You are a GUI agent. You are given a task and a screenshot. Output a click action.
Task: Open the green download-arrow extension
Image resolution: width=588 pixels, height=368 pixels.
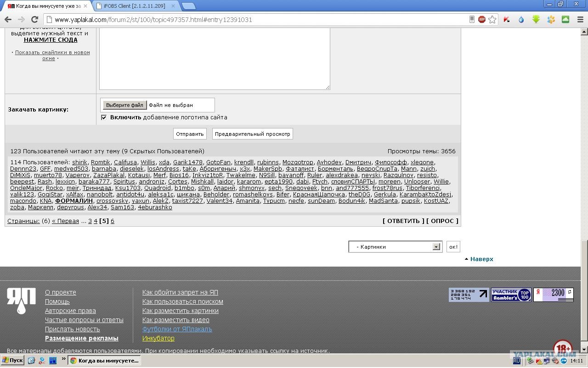point(536,19)
